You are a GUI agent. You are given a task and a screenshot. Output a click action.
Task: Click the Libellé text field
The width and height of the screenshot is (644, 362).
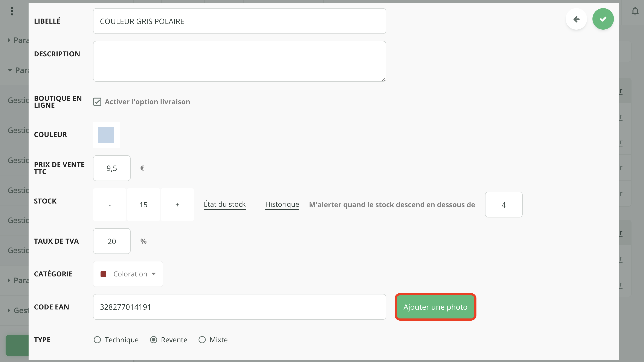click(239, 21)
